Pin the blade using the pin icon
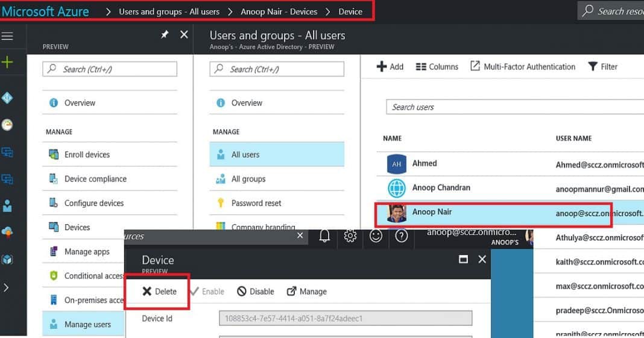This screenshot has height=338, width=644. click(165, 35)
